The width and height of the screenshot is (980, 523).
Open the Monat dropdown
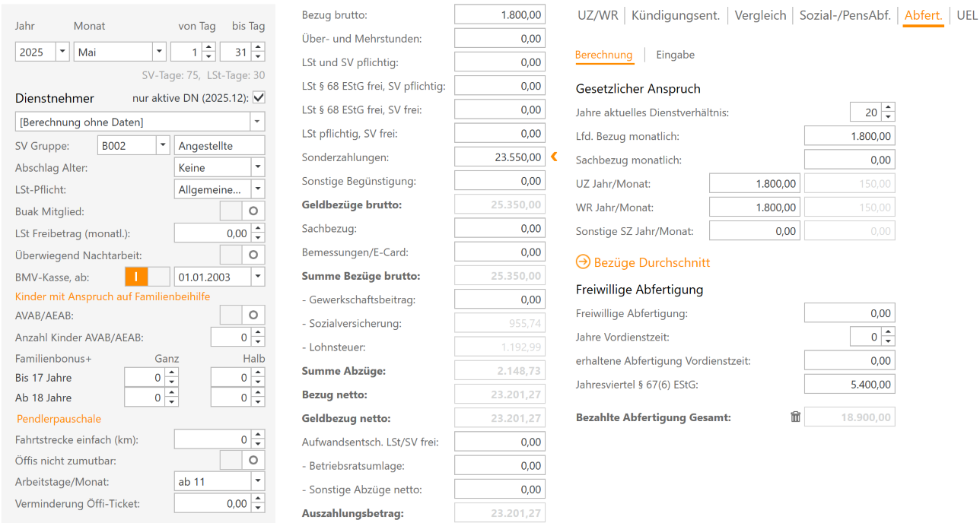(157, 51)
